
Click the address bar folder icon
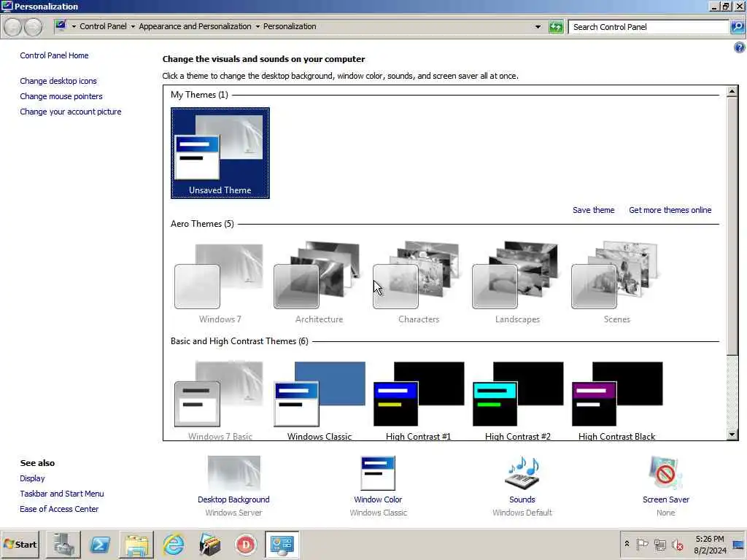click(61, 26)
